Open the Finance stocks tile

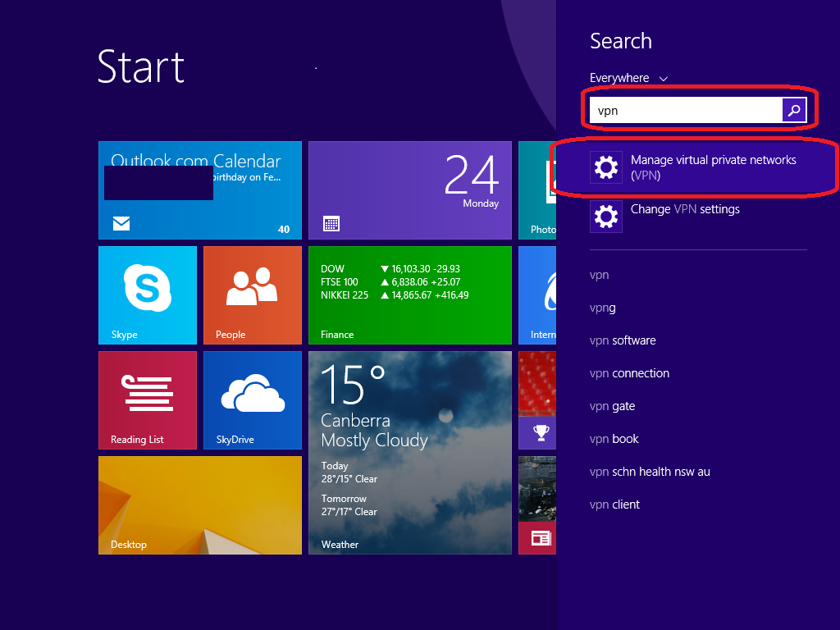pos(410,295)
